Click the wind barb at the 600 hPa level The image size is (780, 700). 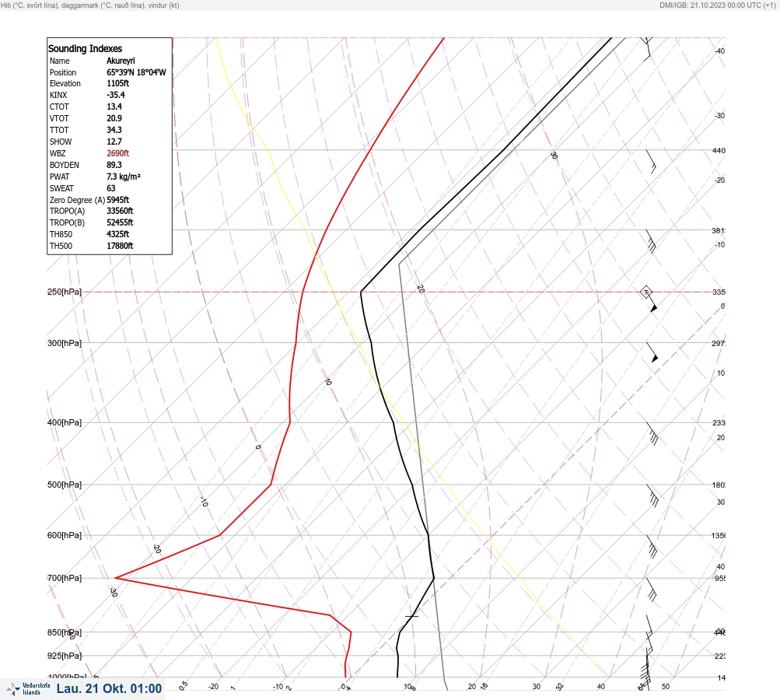pos(652,547)
